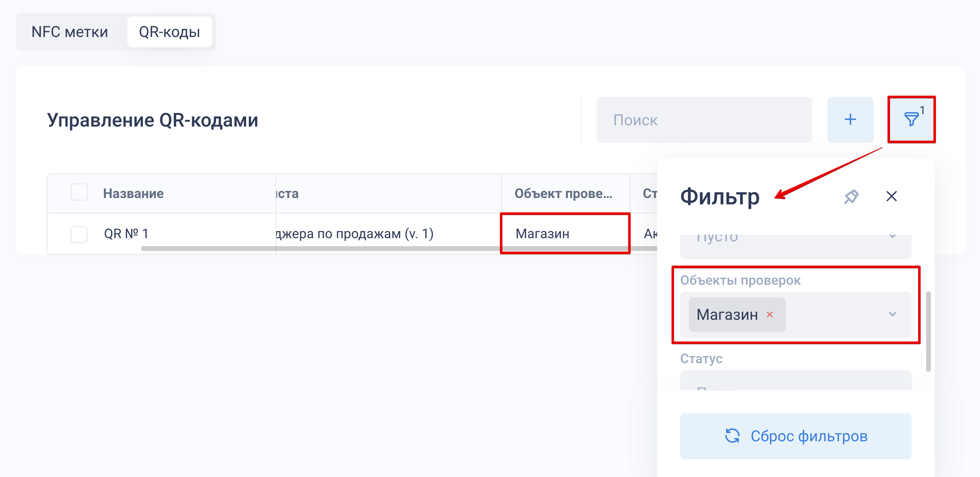Open the Статус dropdown field

point(796,380)
